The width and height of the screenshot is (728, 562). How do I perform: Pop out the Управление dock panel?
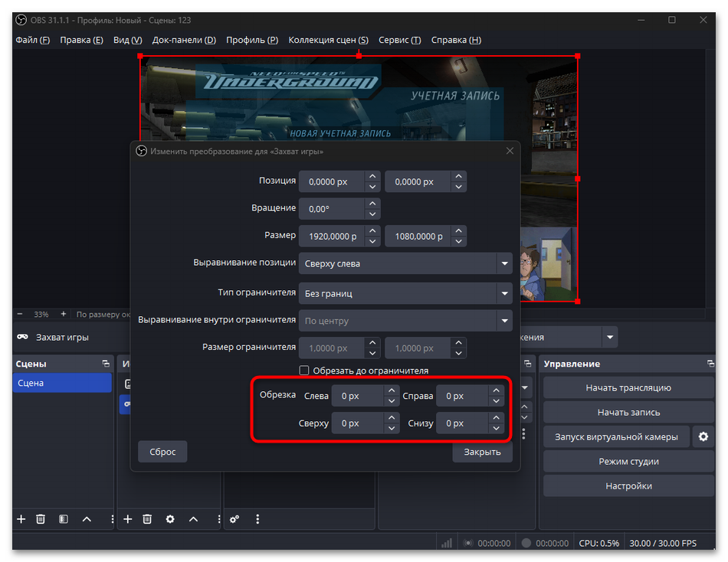(x=710, y=364)
